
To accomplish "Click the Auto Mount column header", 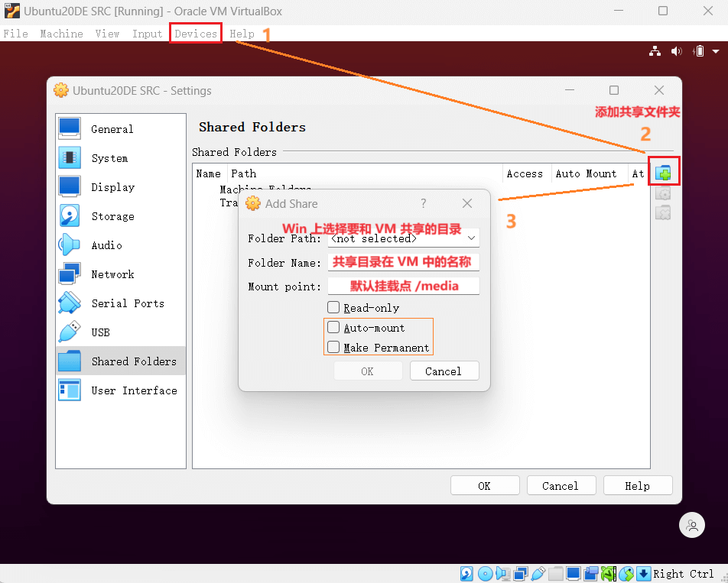I will (x=590, y=173).
